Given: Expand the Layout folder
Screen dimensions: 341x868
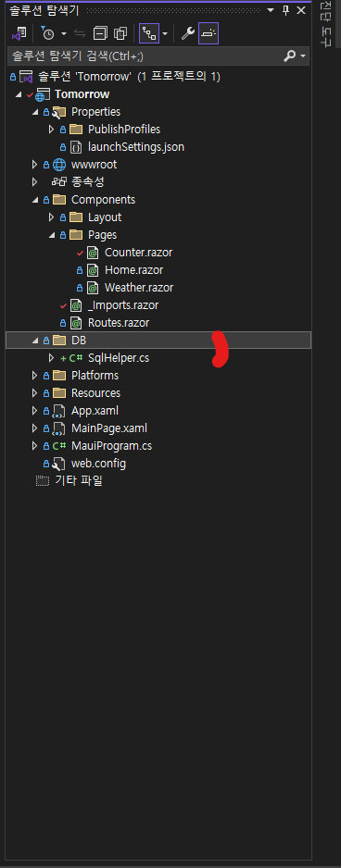Looking at the screenshot, I should coord(52,217).
